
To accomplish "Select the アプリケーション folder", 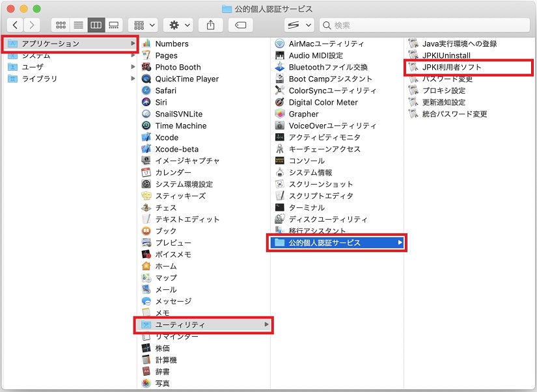I will pyautogui.click(x=70, y=44).
